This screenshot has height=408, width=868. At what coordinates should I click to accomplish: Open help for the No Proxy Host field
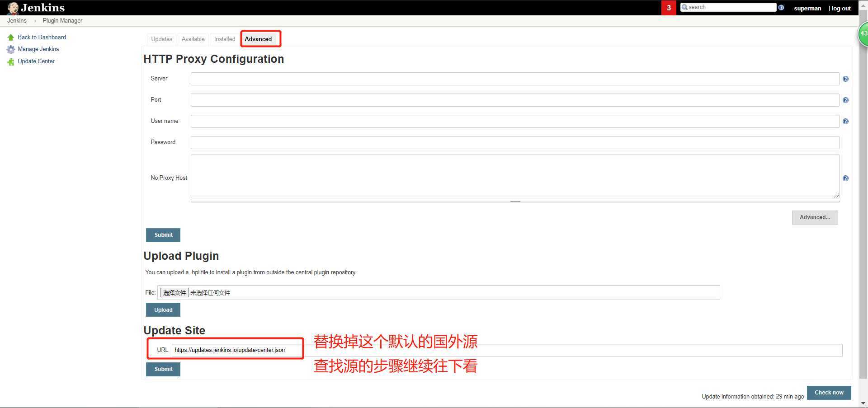pos(845,178)
